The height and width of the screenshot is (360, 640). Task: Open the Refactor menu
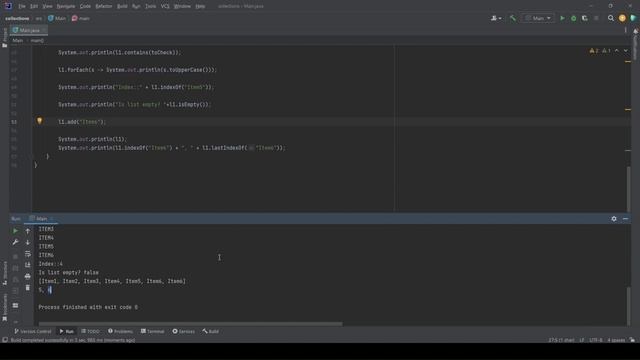(104, 6)
